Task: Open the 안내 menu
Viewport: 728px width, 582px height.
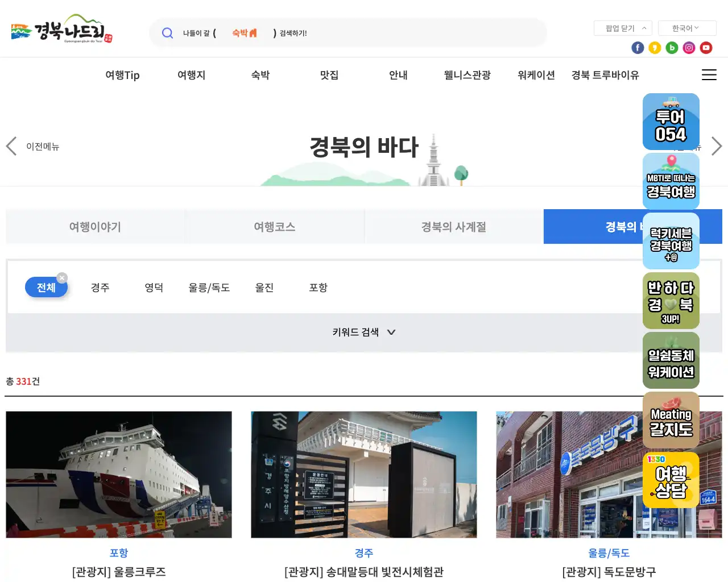Action: (x=398, y=75)
